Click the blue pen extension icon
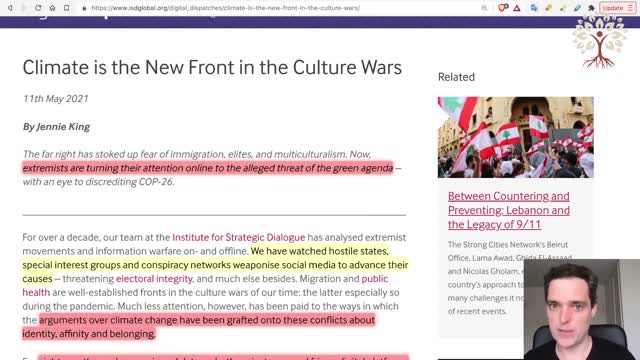The height and width of the screenshot is (360, 640). pos(577,8)
